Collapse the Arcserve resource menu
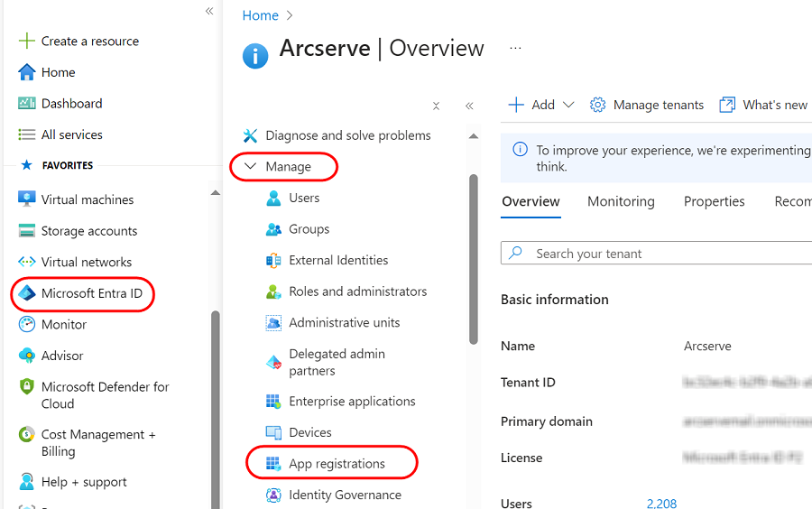 (469, 106)
